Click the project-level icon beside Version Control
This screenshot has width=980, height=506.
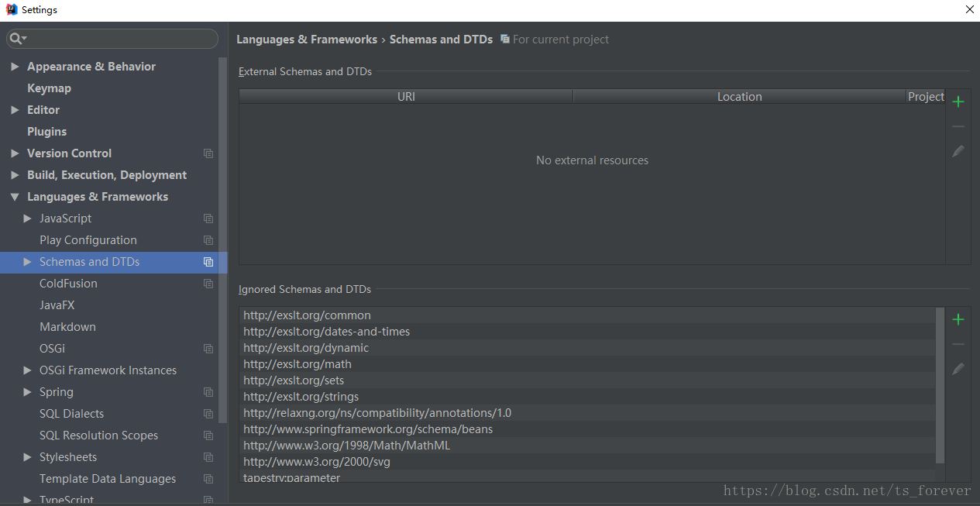(x=208, y=153)
